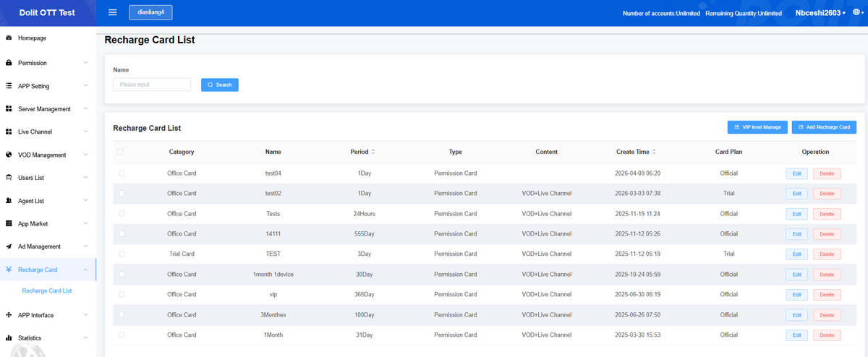Check the vip row checkbox

point(121,294)
